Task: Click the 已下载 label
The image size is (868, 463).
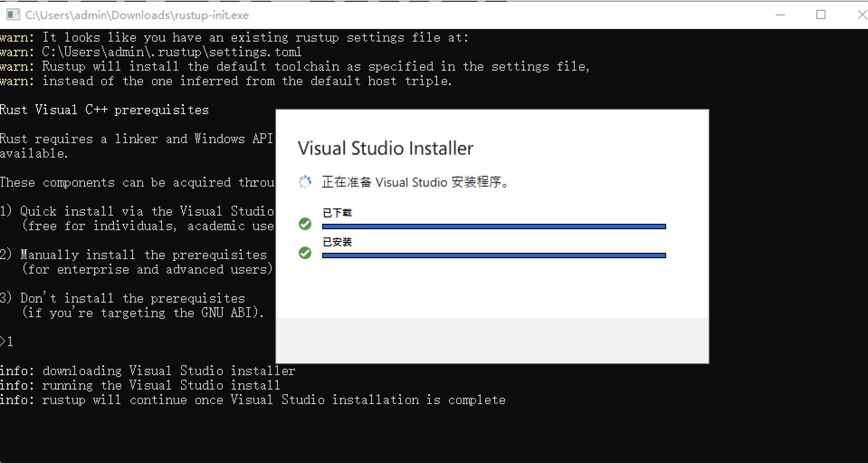Action: [337, 213]
